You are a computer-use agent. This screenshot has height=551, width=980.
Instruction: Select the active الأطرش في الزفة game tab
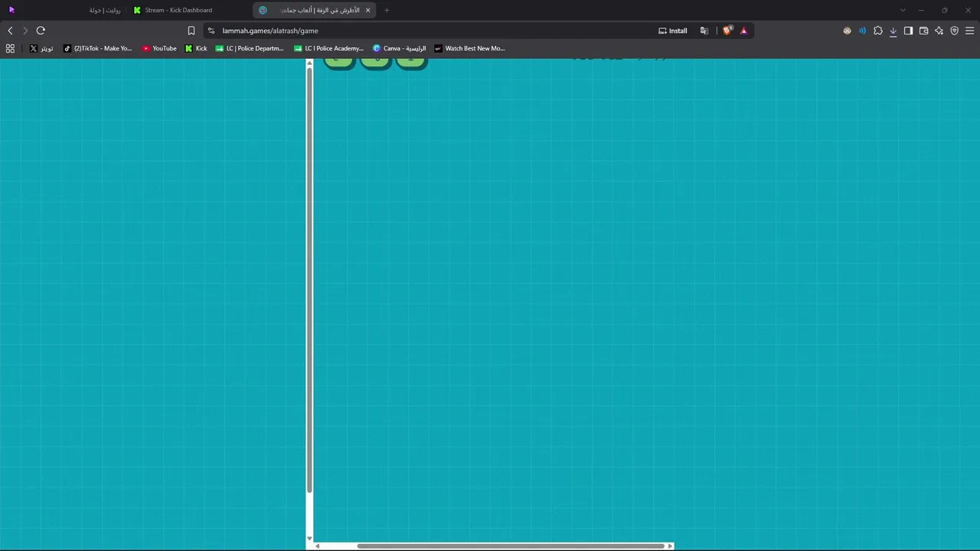pyautogui.click(x=314, y=10)
